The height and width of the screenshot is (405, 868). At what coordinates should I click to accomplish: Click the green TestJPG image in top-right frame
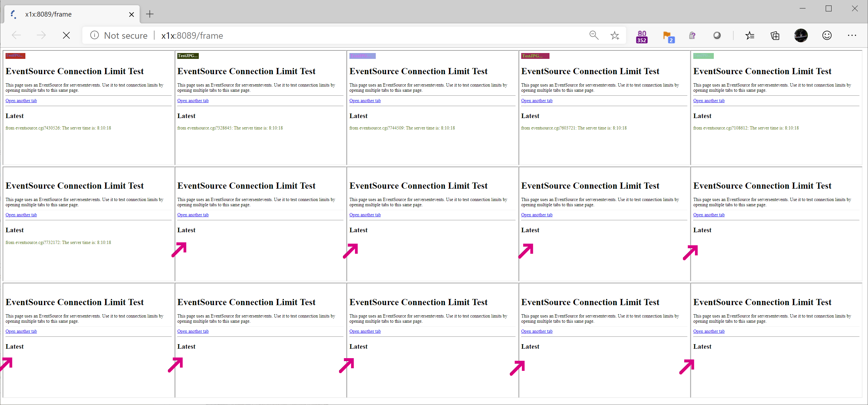(703, 56)
